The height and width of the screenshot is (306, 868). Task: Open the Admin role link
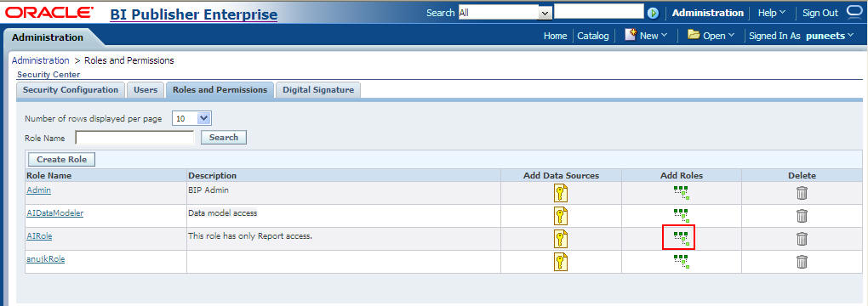pos(39,190)
